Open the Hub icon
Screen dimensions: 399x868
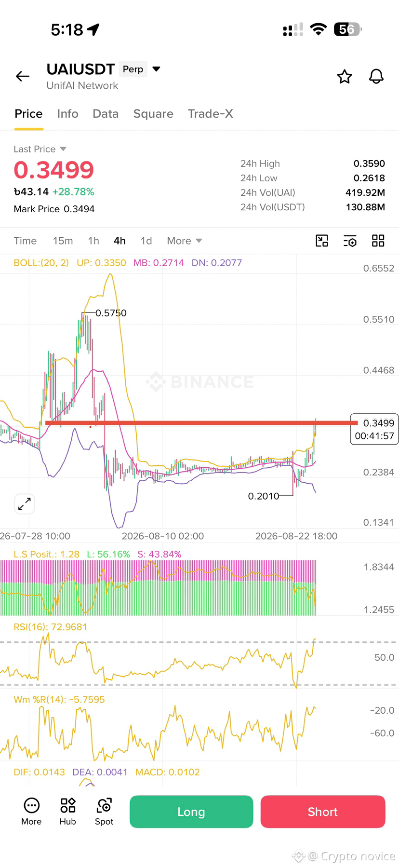pos(68,812)
